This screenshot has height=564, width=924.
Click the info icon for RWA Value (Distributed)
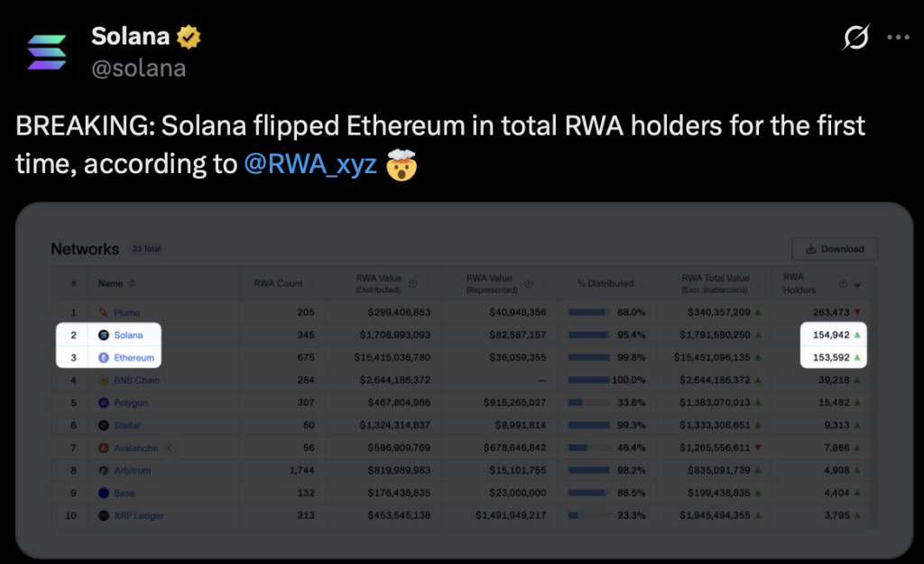coord(412,283)
